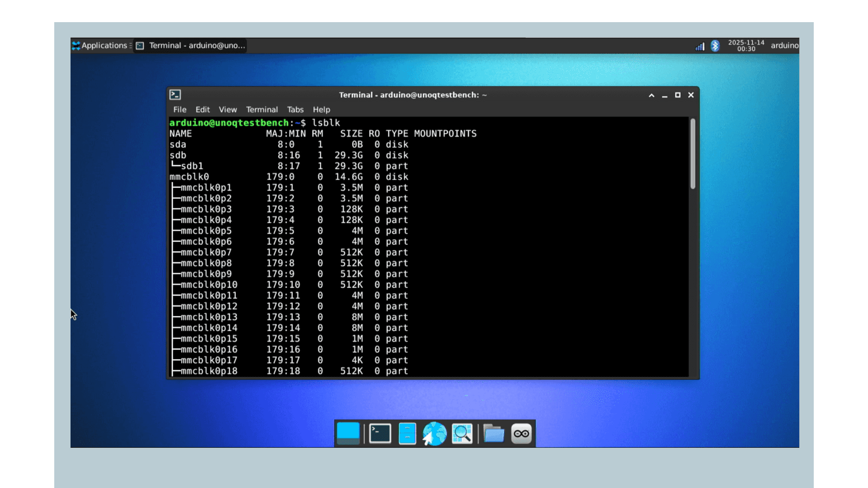The width and height of the screenshot is (868, 488).
Task: Click the roll-up arrow in the title bar
Action: (651, 95)
